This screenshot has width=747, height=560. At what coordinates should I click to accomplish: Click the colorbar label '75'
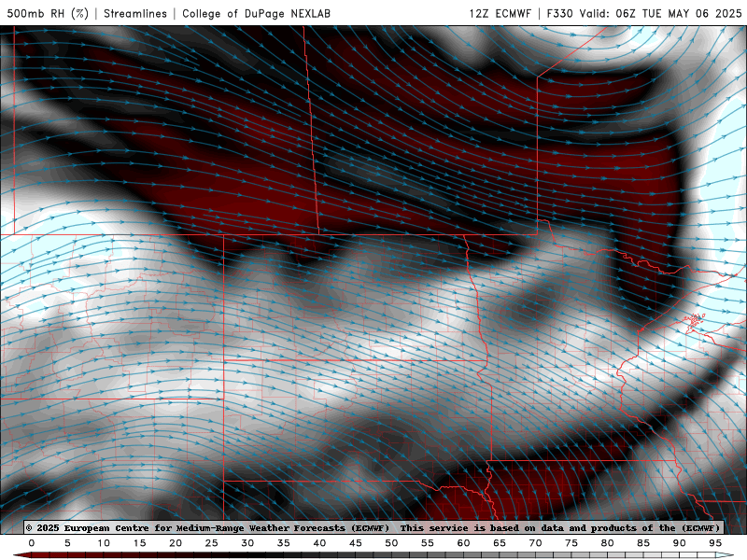click(571, 543)
